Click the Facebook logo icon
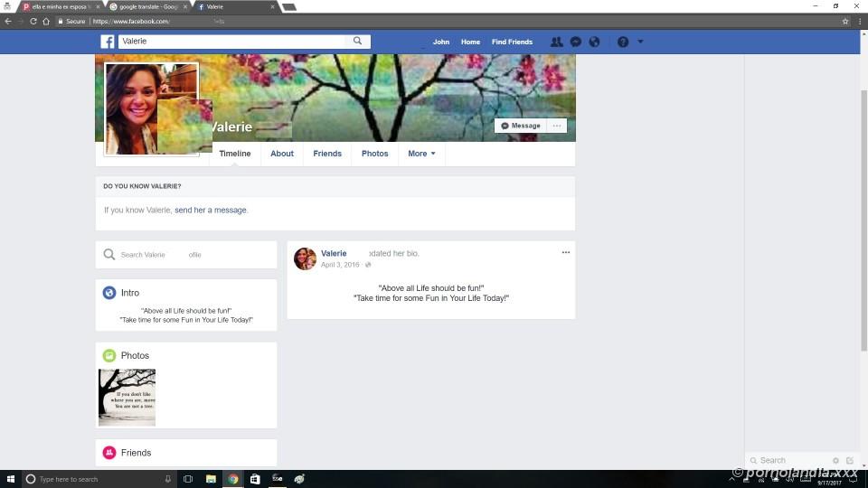The height and width of the screenshot is (488, 868). tap(107, 42)
